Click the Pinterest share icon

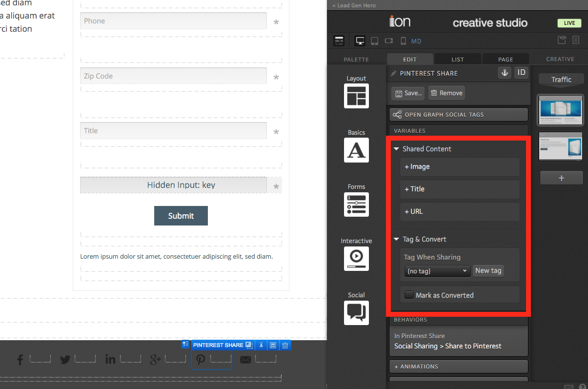(x=201, y=360)
